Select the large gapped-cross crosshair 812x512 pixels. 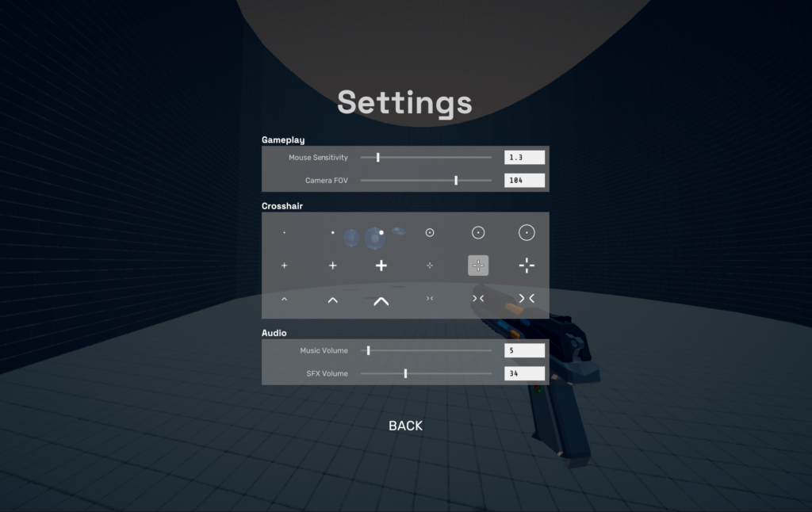[527, 266]
